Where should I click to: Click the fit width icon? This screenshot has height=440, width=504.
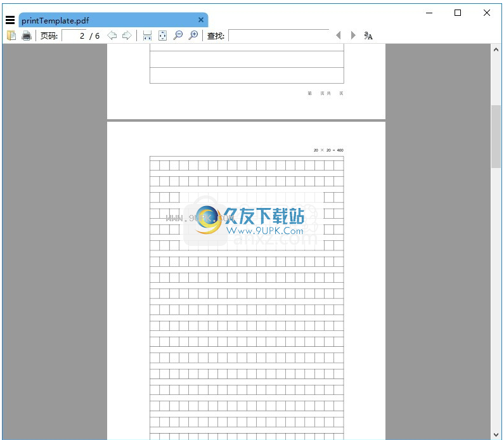pos(147,36)
